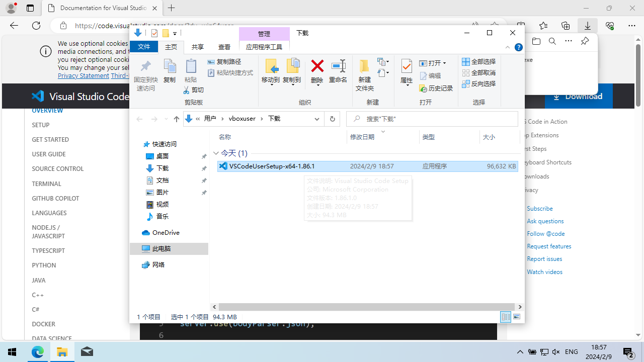644x362 pixels.
Task: Refresh the Downloads folder view
Action: coord(332,119)
